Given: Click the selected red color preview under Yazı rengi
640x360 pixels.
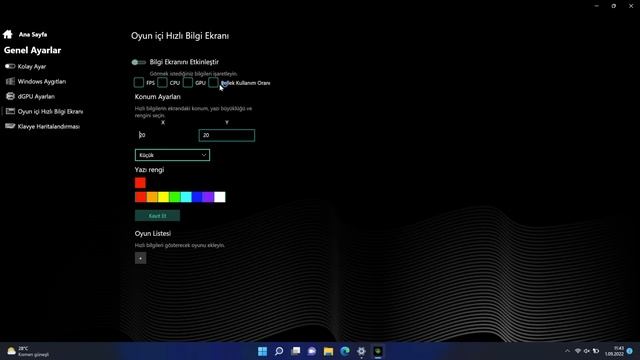Looking at the screenshot, I should click(x=140, y=182).
